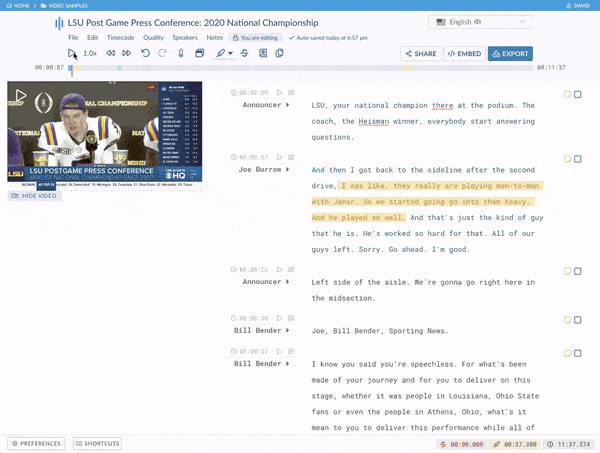Tick the checkbox beside the first Announcer paragraph
This screenshot has width=600, height=453.
(x=578, y=94)
